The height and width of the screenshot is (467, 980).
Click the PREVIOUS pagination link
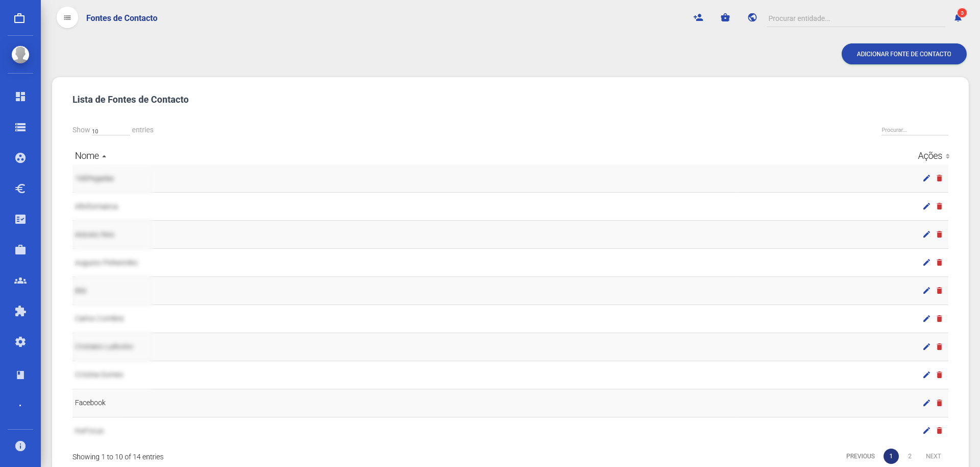(860, 456)
